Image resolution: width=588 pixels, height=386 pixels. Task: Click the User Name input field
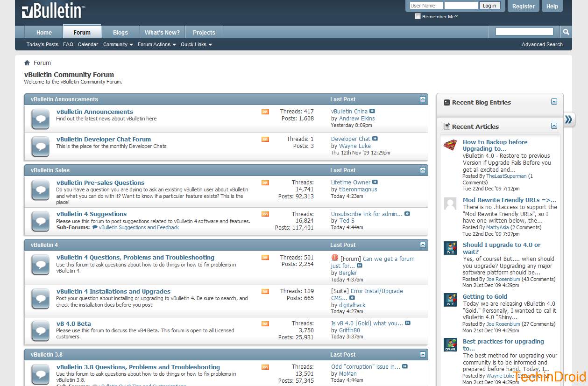point(426,6)
